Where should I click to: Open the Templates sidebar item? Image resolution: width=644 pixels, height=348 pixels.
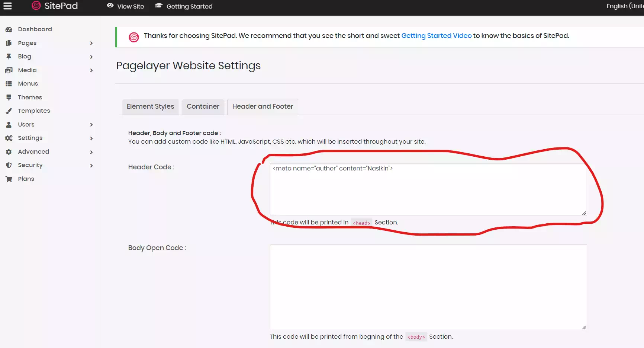34,111
